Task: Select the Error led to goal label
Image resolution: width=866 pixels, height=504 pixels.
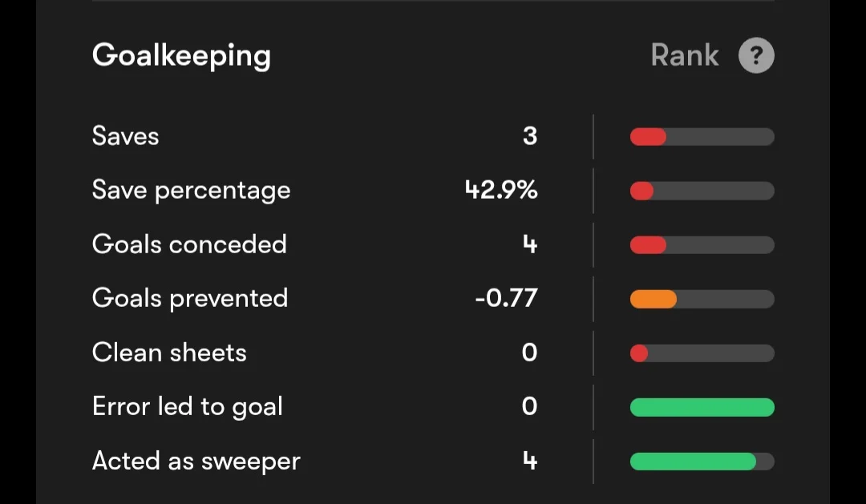Action: pos(187,407)
